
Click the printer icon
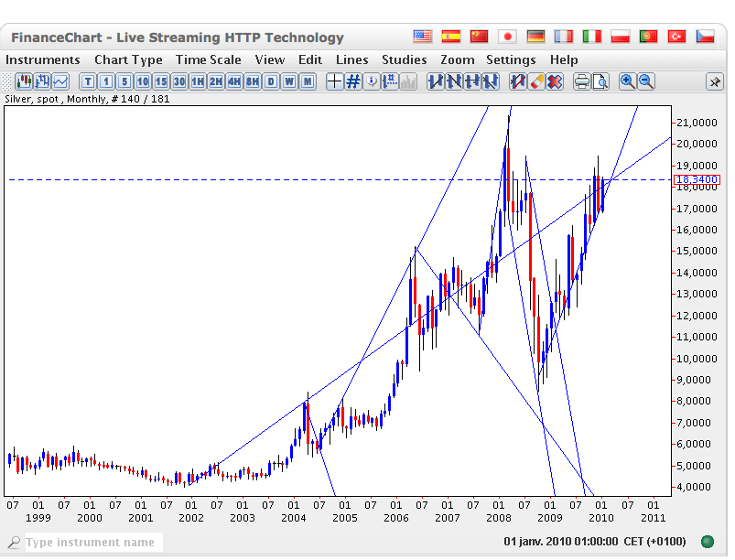[581, 81]
